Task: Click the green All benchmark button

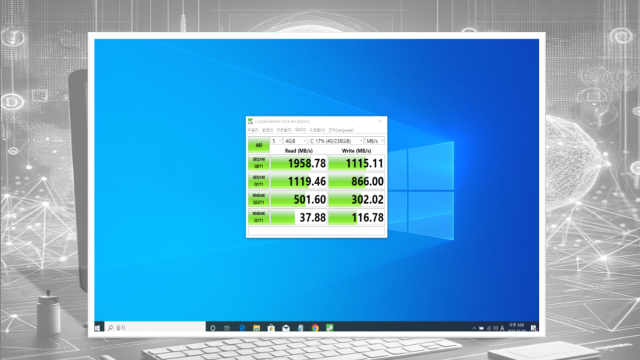Action: coord(258,145)
